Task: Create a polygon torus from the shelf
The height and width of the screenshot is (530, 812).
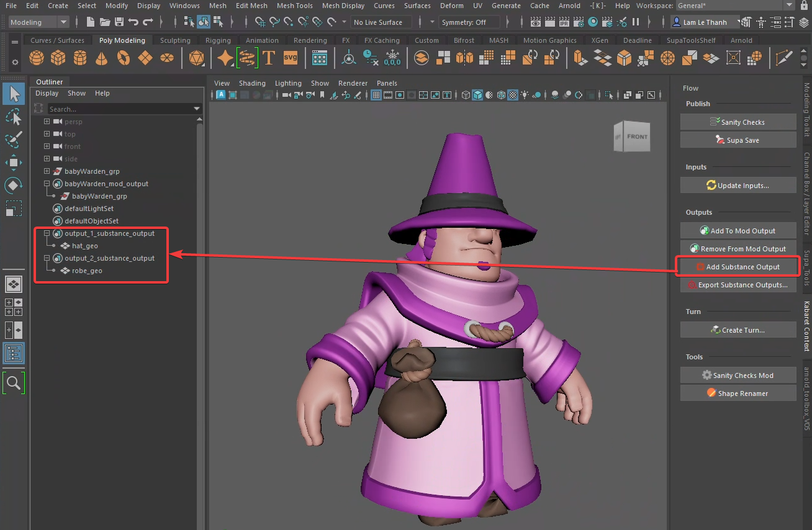Action: (124, 58)
